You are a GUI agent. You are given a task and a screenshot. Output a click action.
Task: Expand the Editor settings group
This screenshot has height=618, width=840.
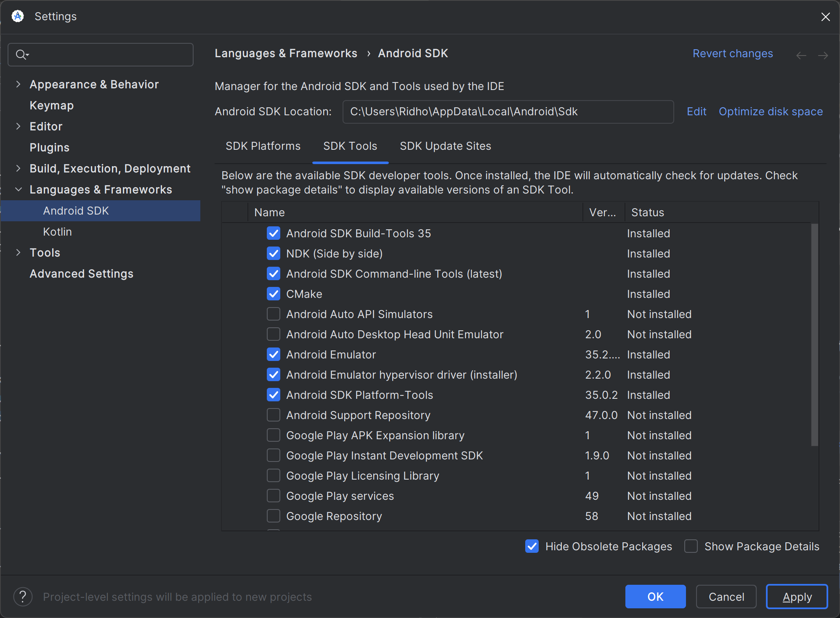pos(18,126)
